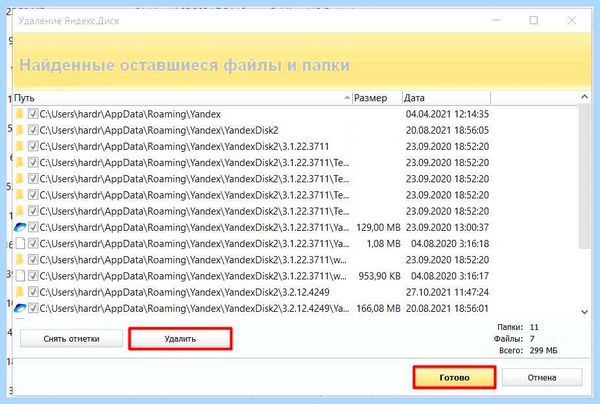Sort the list by the Размер column
Image resolution: width=600 pixels, height=404 pixels.
point(377,98)
